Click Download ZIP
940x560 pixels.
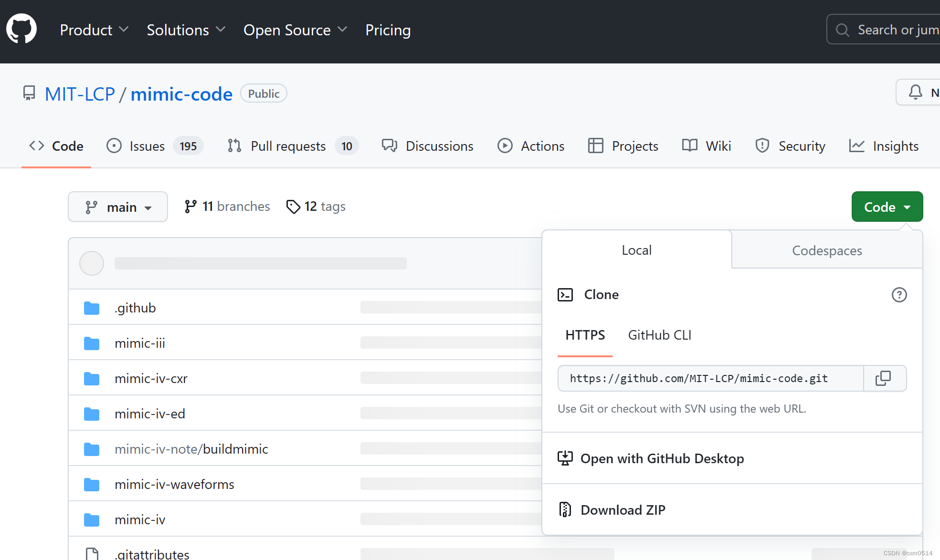(x=623, y=510)
